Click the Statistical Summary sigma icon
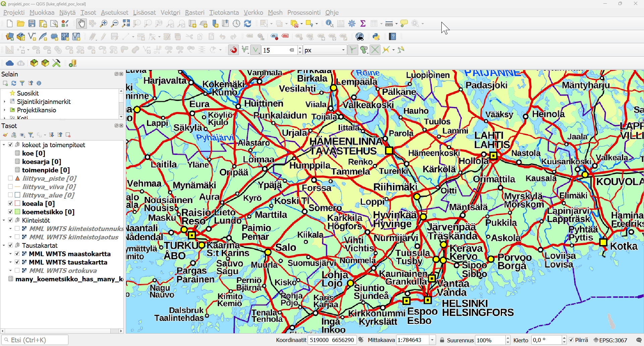The height and width of the screenshot is (346, 644). point(363,23)
